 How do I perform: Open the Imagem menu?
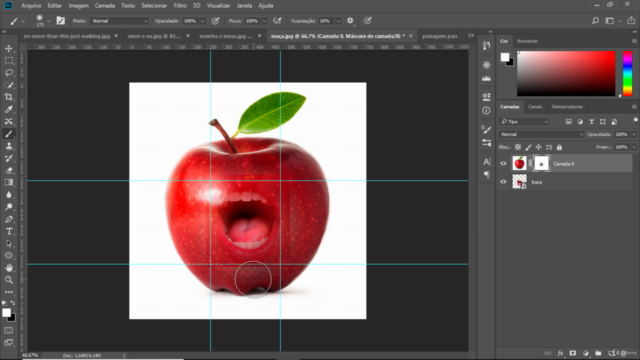click(78, 6)
